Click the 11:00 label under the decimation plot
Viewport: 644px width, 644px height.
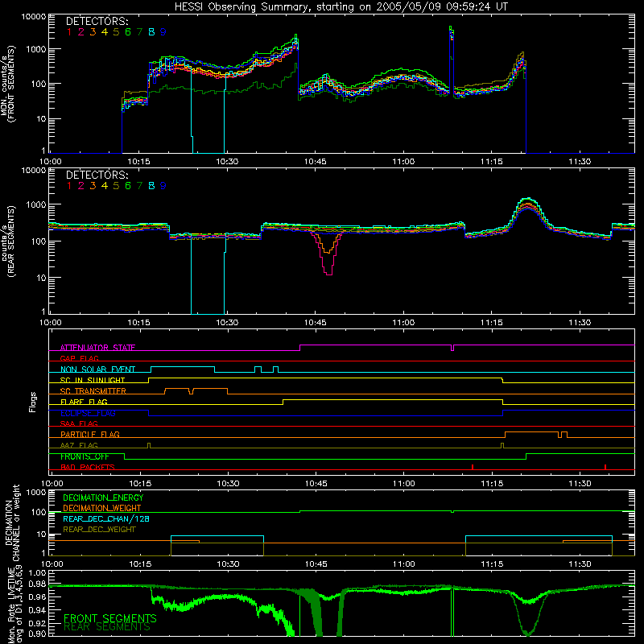404,564
